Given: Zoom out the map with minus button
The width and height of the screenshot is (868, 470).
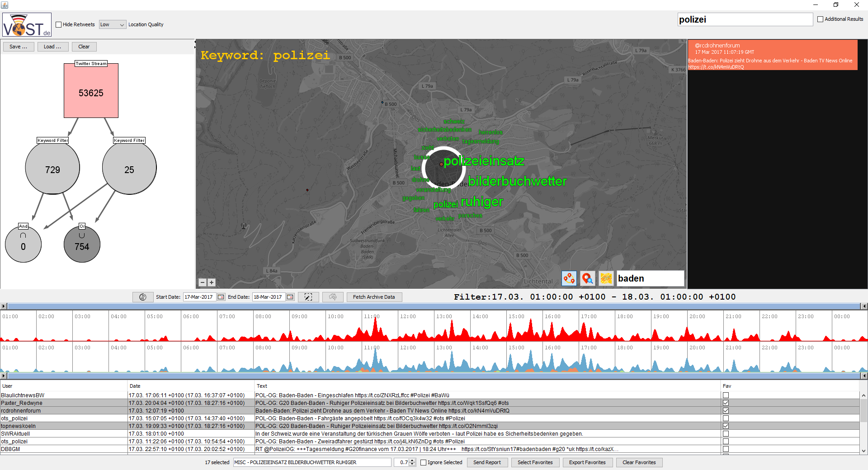Looking at the screenshot, I should click(x=203, y=282).
